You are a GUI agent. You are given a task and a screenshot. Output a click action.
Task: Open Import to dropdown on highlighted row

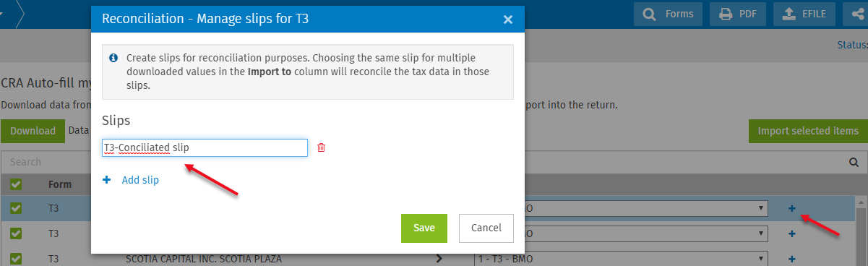(645, 209)
